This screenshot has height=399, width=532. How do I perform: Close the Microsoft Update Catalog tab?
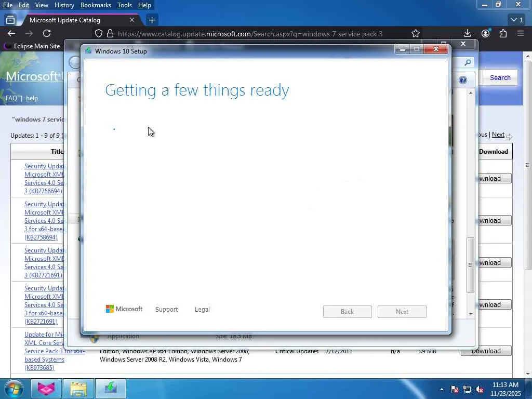(132, 20)
